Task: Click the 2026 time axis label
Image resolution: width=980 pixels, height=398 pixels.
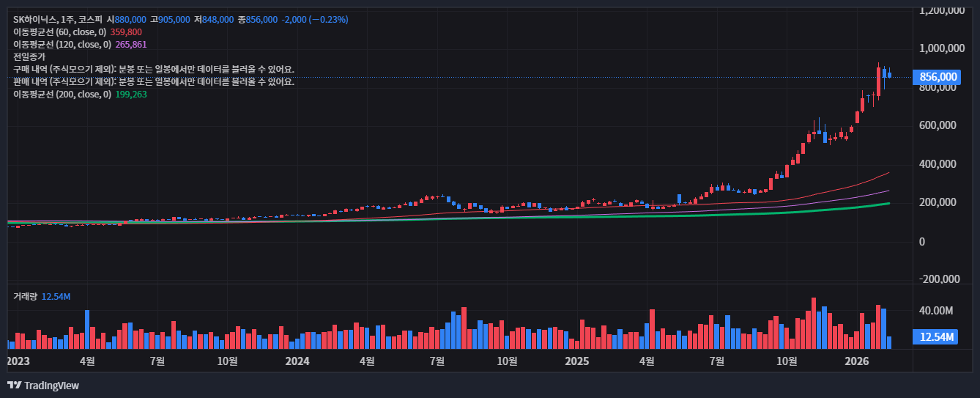Action: [x=857, y=361]
